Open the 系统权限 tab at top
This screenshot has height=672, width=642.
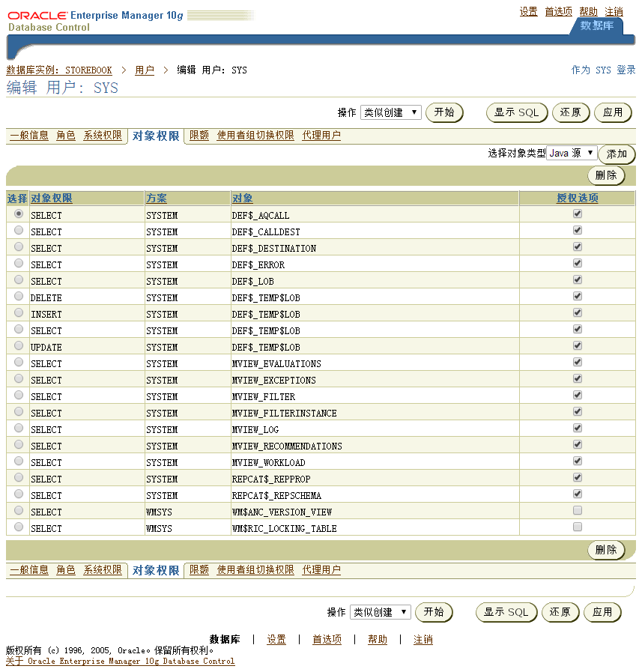(103, 136)
